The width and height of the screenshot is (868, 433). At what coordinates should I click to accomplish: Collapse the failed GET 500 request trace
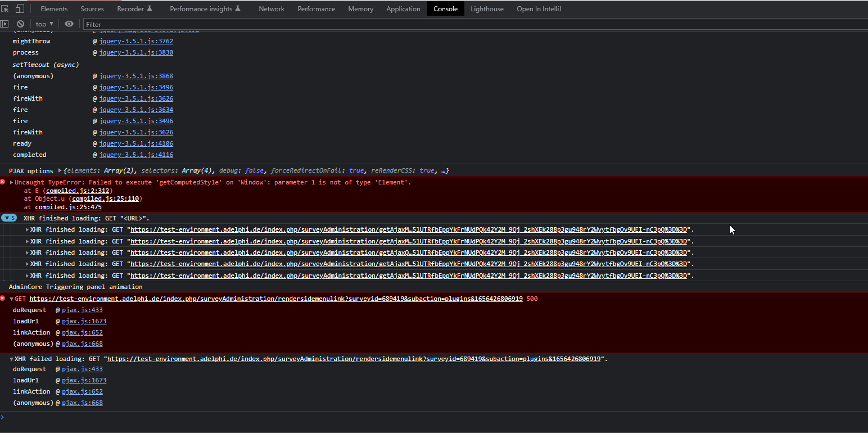(x=12, y=299)
